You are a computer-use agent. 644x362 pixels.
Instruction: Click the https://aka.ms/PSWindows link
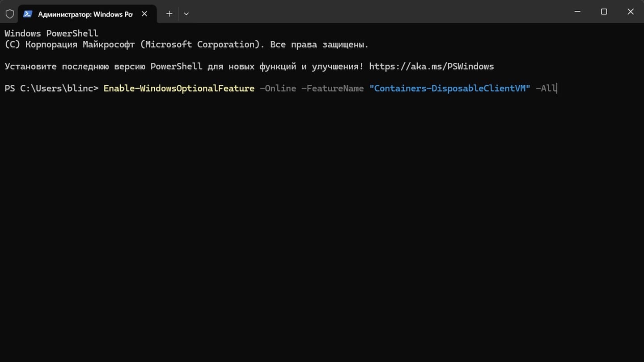click(x=432, y=67)
